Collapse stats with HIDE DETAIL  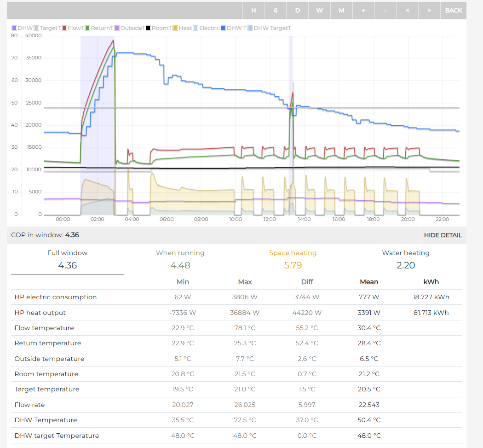tap(443, 235)
